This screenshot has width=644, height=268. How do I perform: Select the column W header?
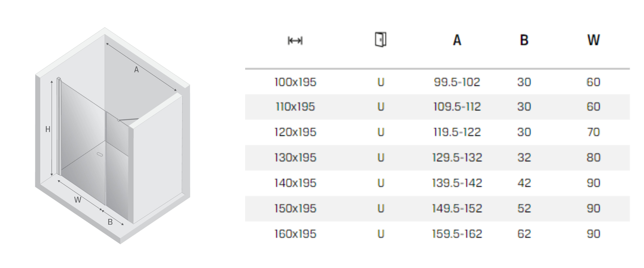click(x=594, y=40)
